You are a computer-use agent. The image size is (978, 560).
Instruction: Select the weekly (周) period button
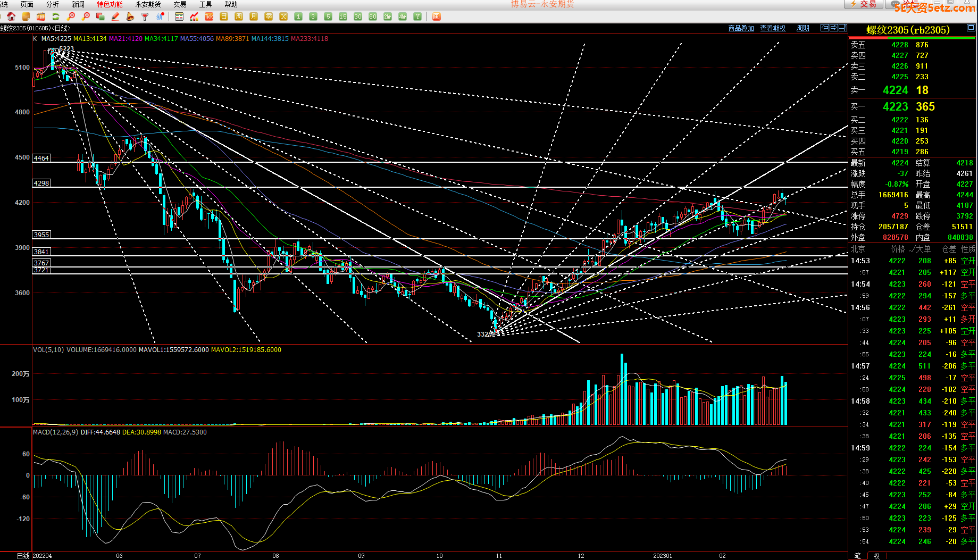239,16
